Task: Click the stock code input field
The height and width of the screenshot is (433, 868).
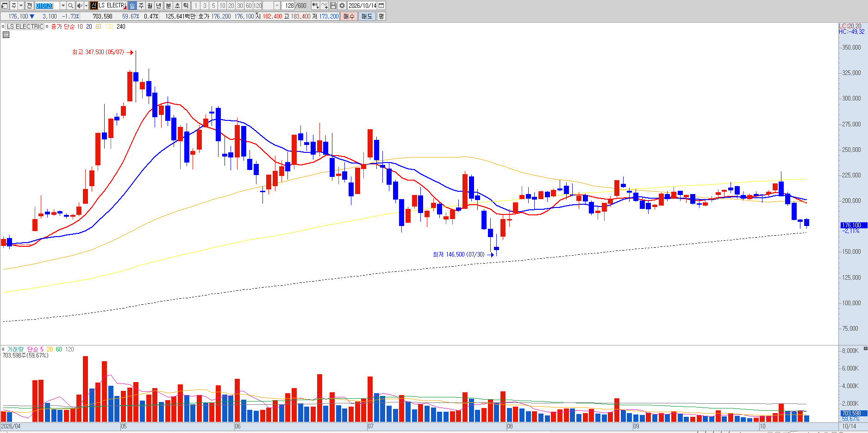Action: (x=47, y=6)
